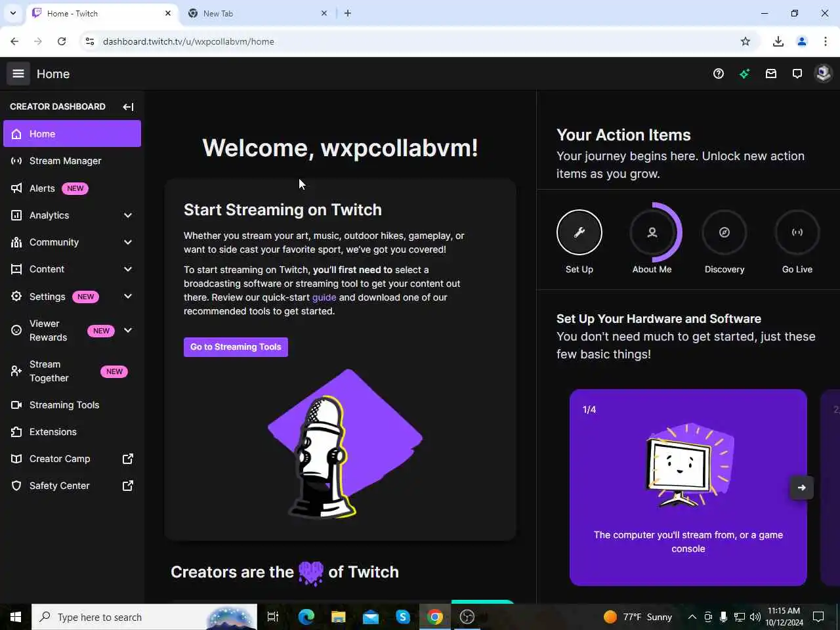Open Windows notification center icon
The height and width of the screenshot is (630, 840).
818,617
